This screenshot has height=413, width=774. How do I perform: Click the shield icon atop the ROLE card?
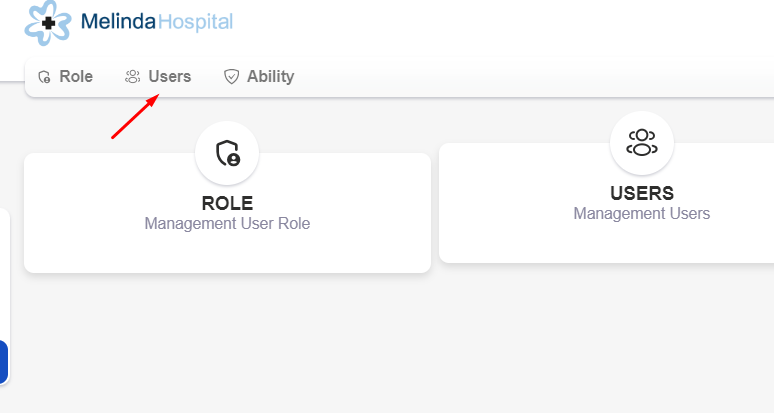click(x=227, y=153)
